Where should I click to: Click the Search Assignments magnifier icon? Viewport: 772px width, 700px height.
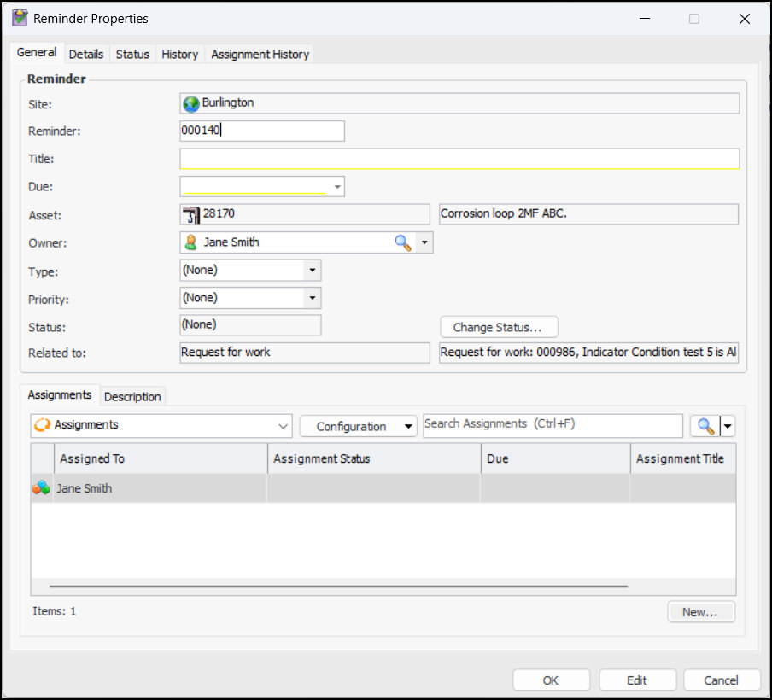pyautogui.click(x=705, y=426)
